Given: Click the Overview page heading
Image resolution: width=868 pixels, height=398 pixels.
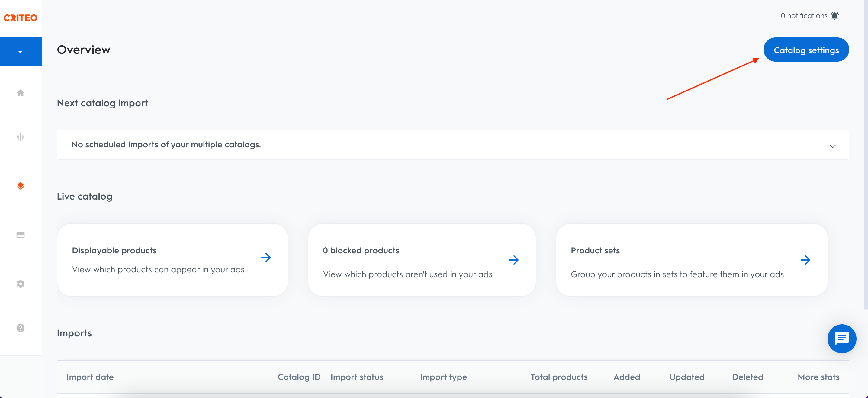Looking at the screenshot, I should (84, 50).
